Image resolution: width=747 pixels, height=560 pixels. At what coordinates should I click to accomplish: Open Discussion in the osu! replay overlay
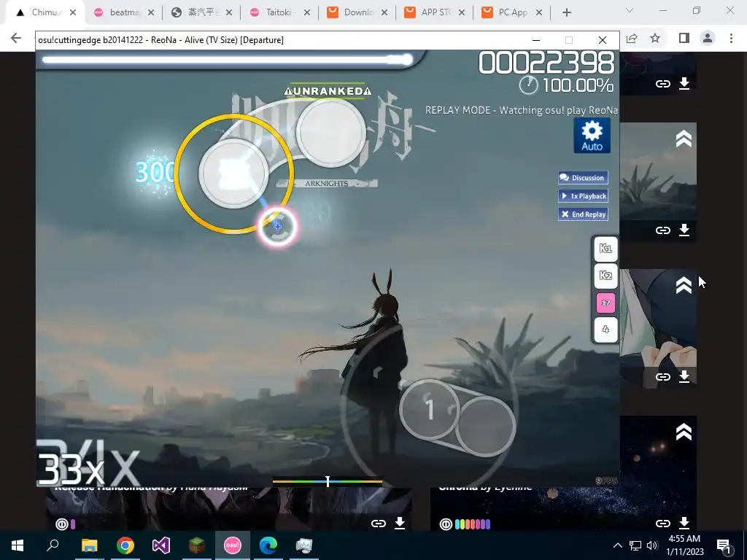[x=583, y=178]
